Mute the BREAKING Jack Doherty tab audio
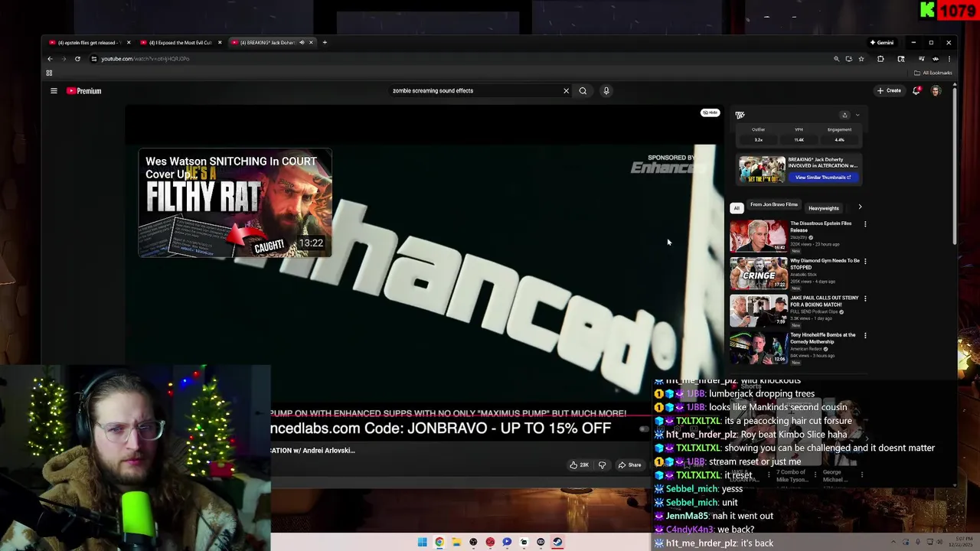This screenshot has height=551, width=980. pos(302,43)
